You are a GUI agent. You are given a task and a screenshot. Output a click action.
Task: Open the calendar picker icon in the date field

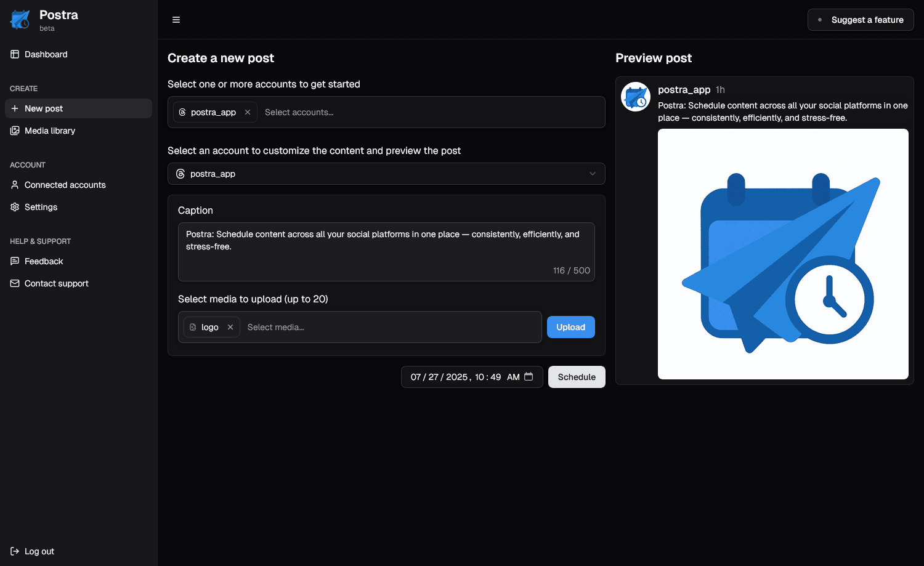tap(529, 376)
